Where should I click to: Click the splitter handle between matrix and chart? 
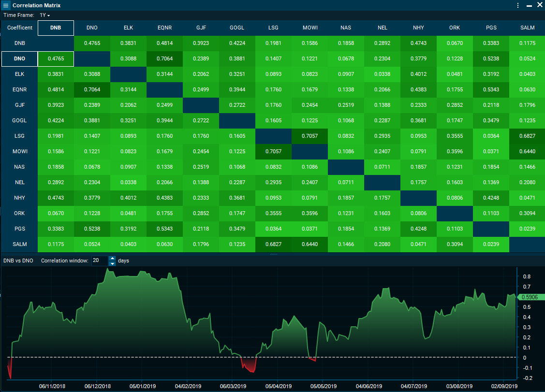point(273,254)
